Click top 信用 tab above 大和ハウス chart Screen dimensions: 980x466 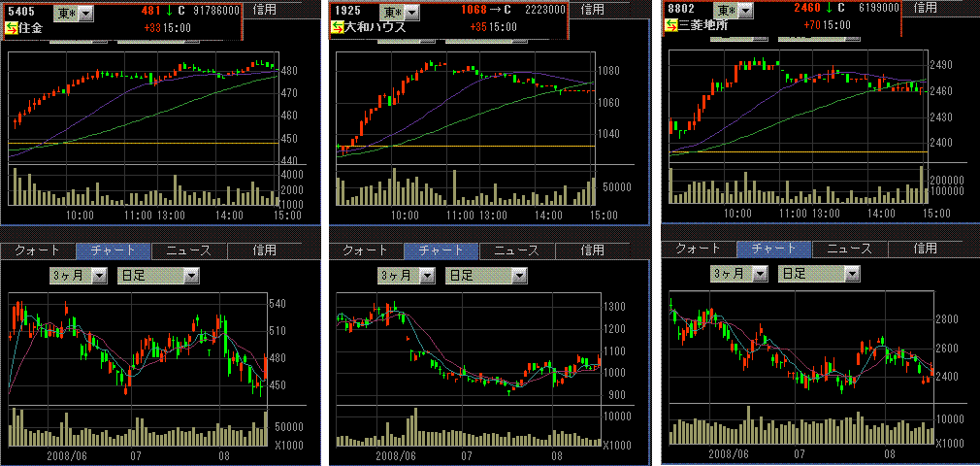[593, 9]
